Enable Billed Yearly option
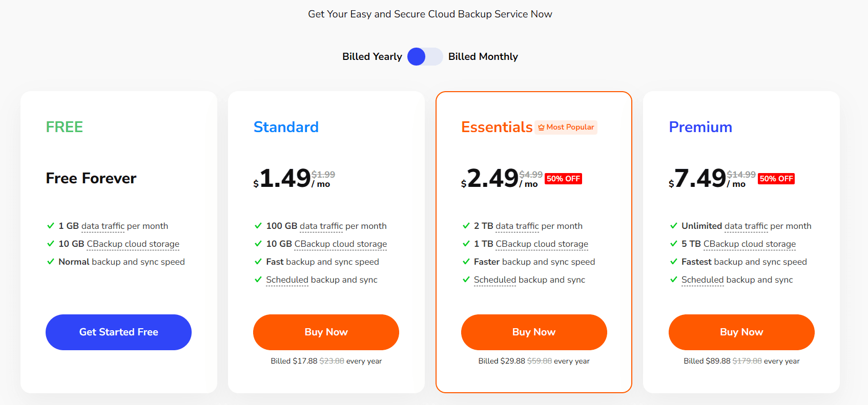868x405 pixels. [x=373, y=56]
